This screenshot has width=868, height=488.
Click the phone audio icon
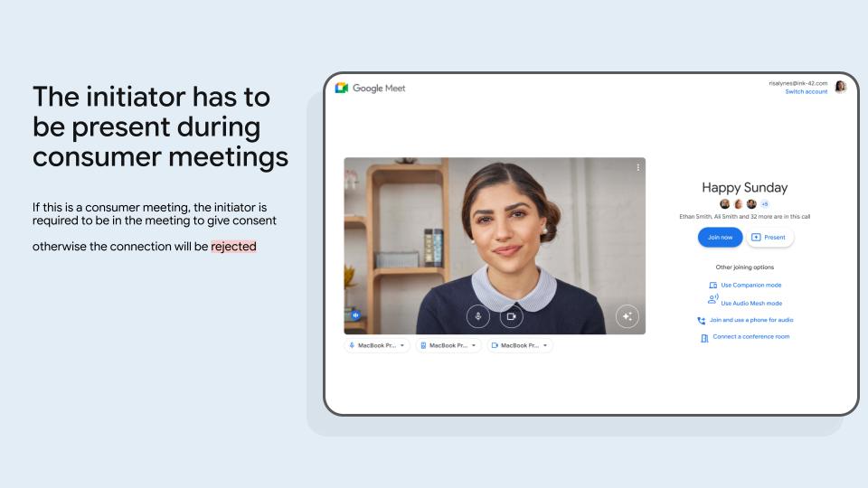[x=702, y=320]
